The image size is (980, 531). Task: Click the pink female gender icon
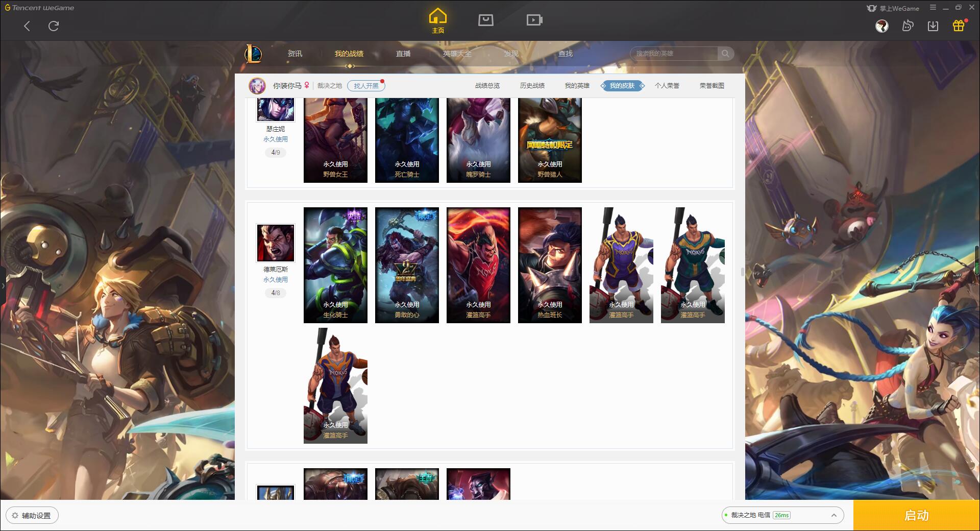[307, 85]
